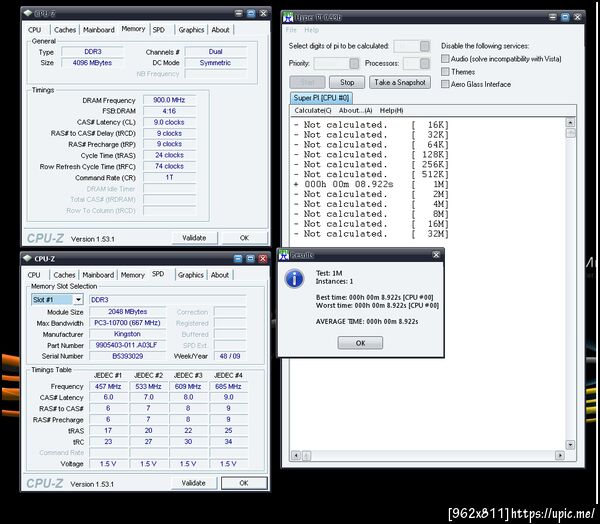Screen dimensions: 600x524
Task: Click Validate in upper CPU-Z Memory window
Action: [194, 238]
